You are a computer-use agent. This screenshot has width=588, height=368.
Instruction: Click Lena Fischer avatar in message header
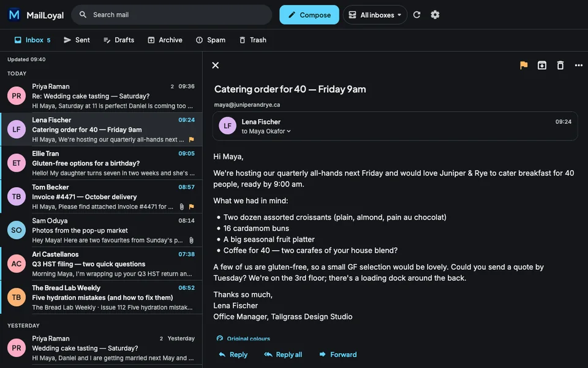pyautogui.click(x=228, y=126)
